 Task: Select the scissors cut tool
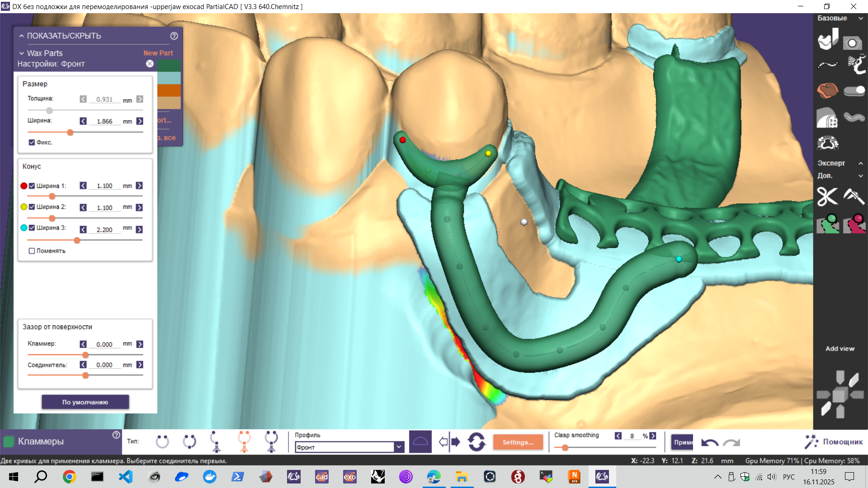(x=827, y=197)
